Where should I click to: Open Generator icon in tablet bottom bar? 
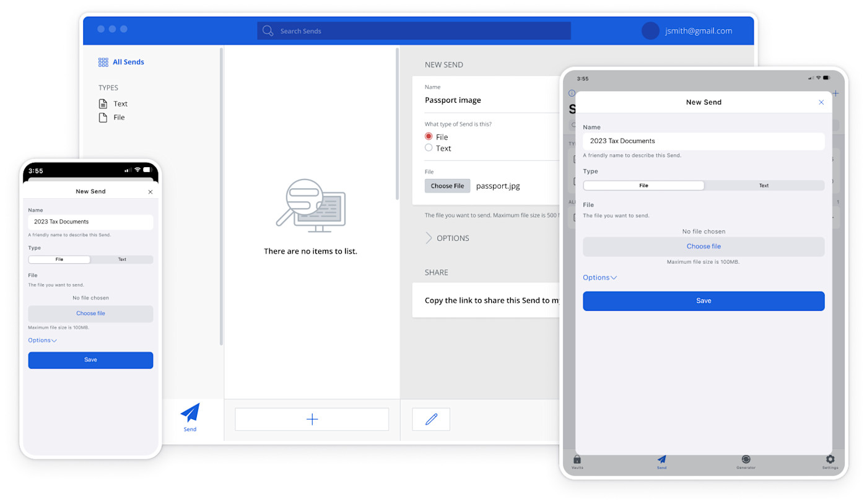click(746, 460)
